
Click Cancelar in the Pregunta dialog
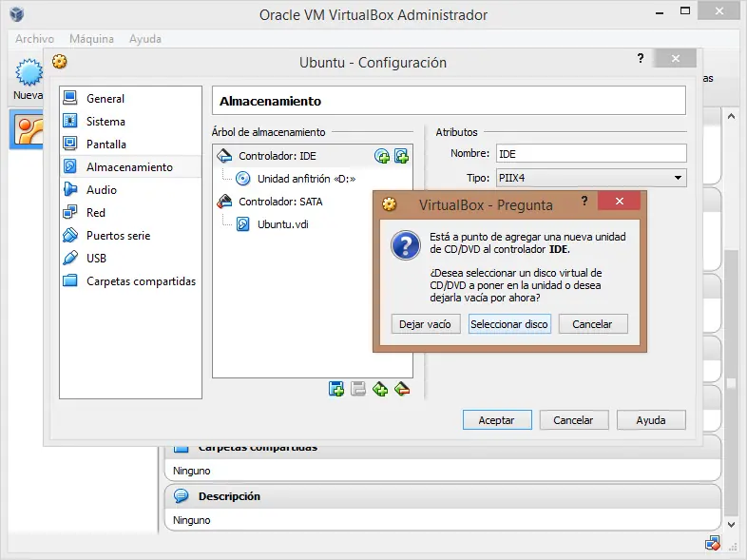point(593,324)
